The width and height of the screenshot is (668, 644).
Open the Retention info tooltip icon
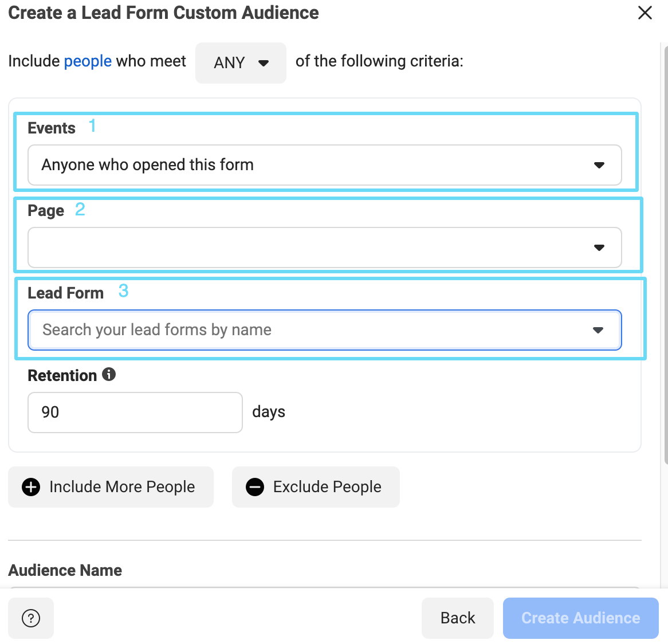point(109,375)
